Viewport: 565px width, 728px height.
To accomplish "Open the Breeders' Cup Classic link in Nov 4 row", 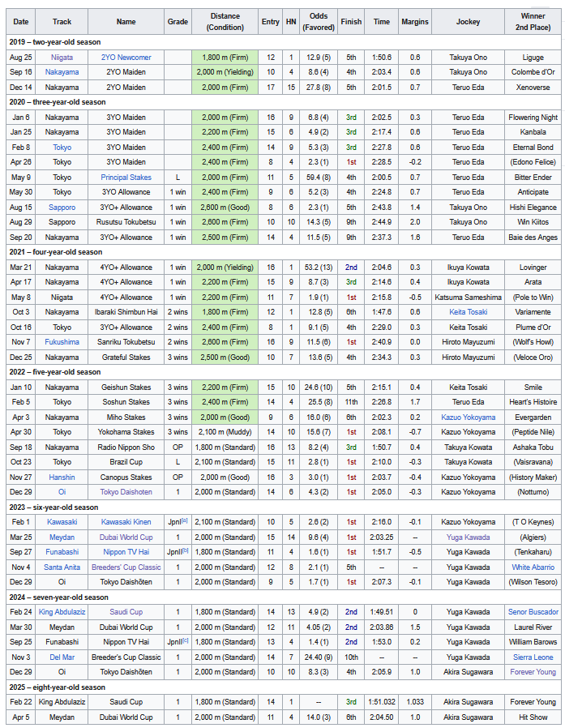I will coord(126,567).
